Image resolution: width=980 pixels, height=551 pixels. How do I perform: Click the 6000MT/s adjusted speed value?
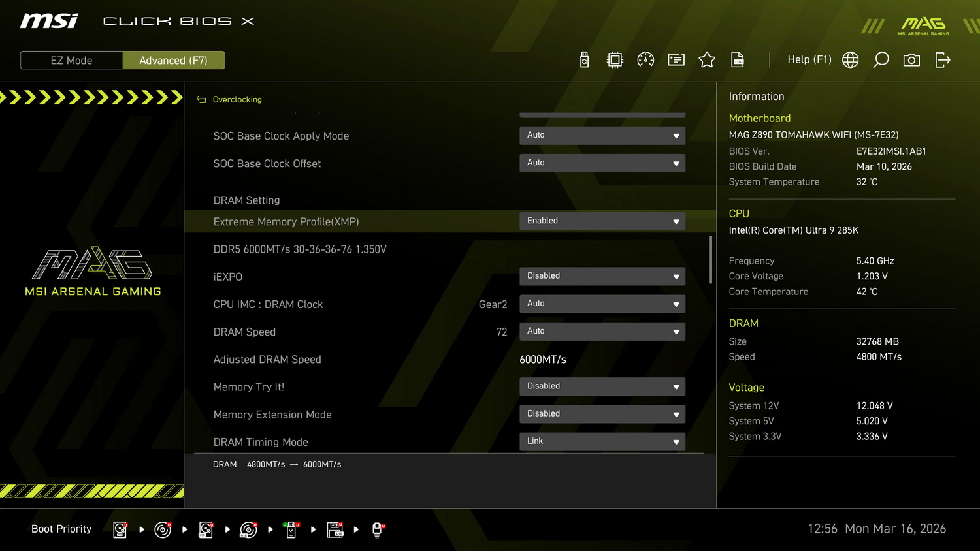(x=543, y=360)
